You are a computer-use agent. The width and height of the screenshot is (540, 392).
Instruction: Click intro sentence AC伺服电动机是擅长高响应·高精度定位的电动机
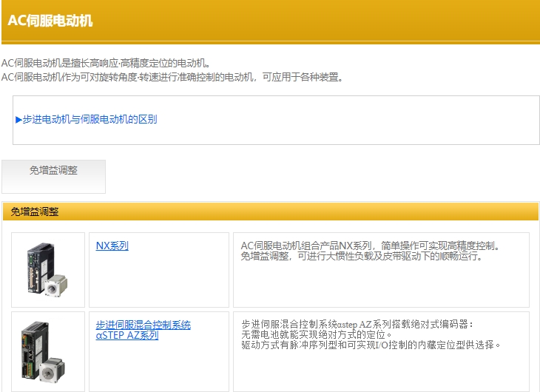tap(106, 63)
